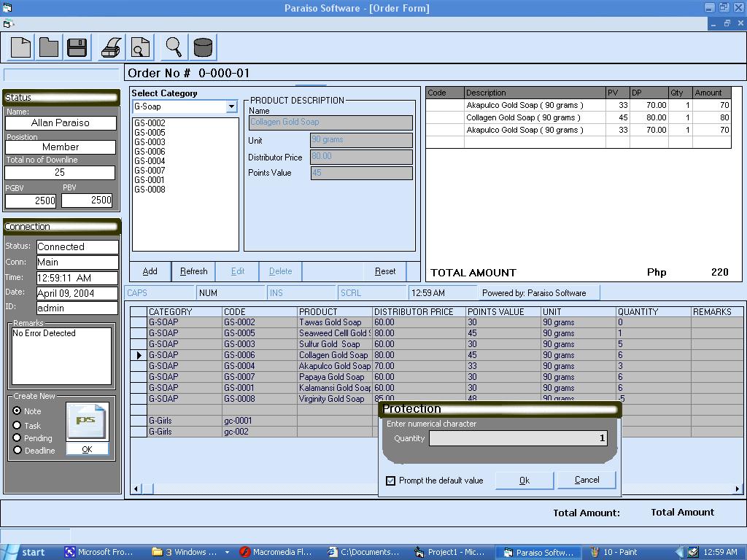Select the Note radio button
747x560 pixels.
[x=18, y=411]
